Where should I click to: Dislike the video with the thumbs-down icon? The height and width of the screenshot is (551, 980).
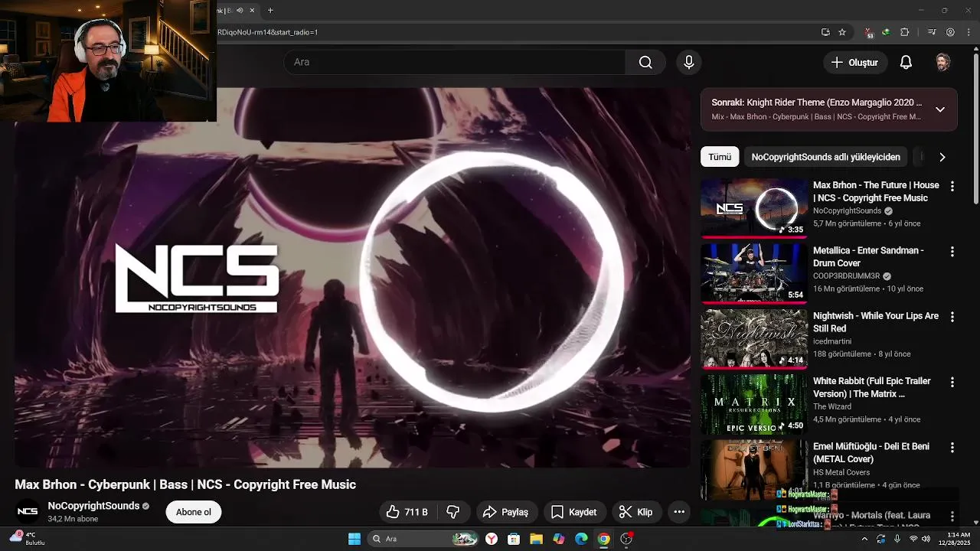pos(452,512)
